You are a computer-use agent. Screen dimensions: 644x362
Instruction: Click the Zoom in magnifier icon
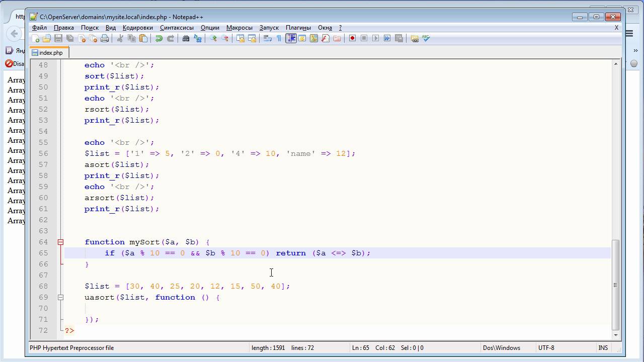click(213, 38)
